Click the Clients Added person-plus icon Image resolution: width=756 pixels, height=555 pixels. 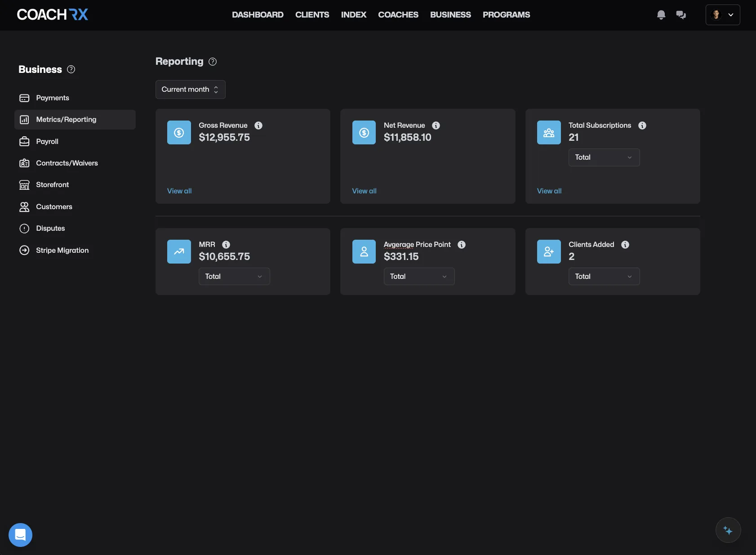point(549,252)
